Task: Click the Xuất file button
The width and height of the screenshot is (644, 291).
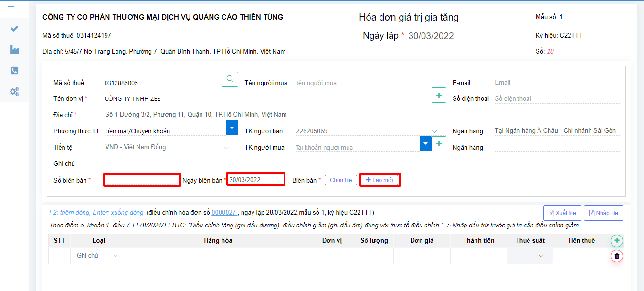Action: pos(562,213)
